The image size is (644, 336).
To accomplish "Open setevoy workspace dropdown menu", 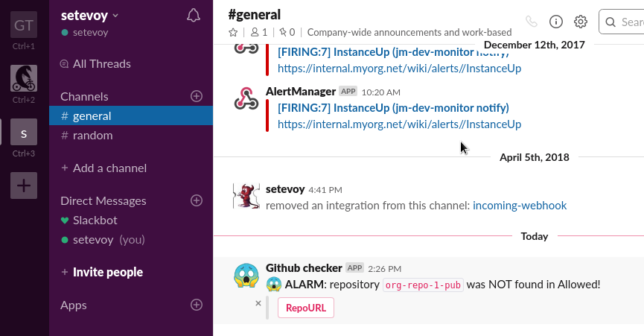I will point(89,16).
